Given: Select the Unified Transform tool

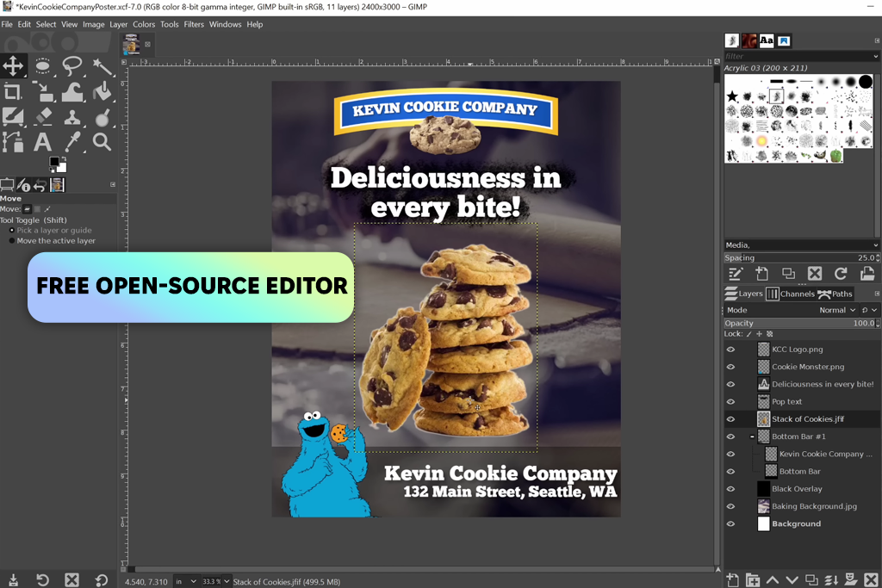Looking at the screenshot, I should click(43, 91).
